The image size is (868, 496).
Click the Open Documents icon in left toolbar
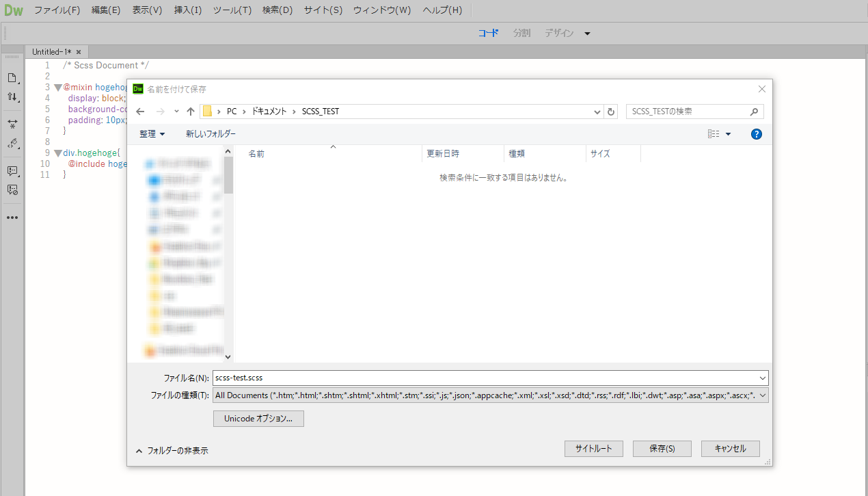pos(12,78)
